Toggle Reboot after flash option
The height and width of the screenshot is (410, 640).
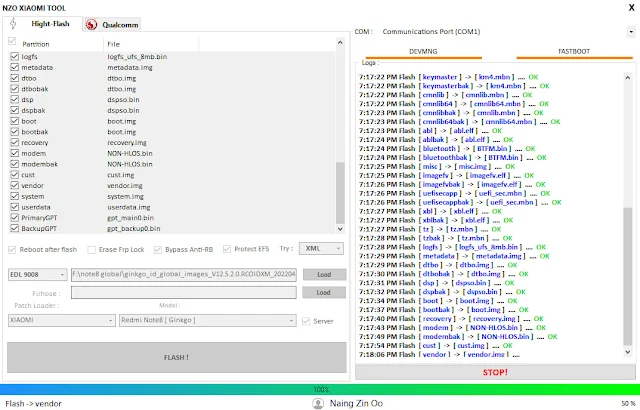point(12,249)
